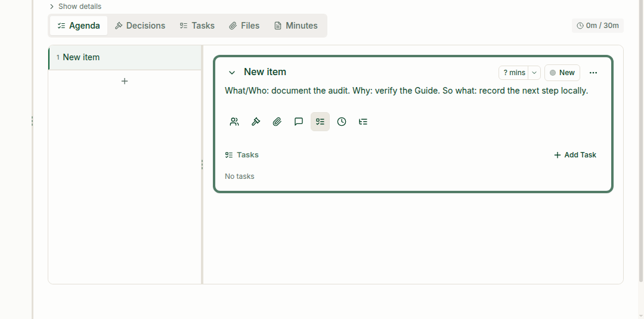Open the mins duration dropdown arrow
The height and width of the screenshot is (319, 644).
[x=534, y=73]
